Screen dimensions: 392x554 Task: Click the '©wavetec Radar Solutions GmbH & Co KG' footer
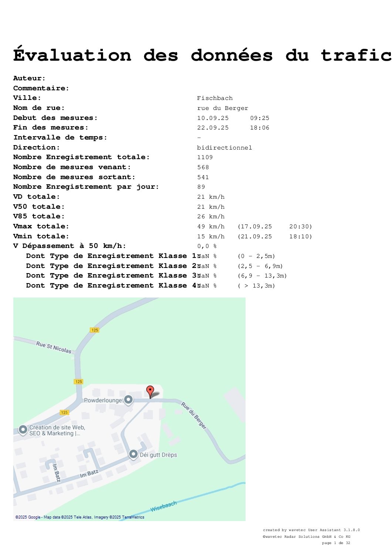(307, 537)
